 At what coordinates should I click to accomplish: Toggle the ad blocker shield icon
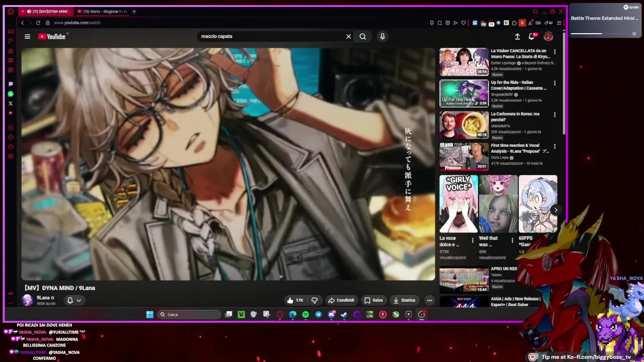pos(448,23)
